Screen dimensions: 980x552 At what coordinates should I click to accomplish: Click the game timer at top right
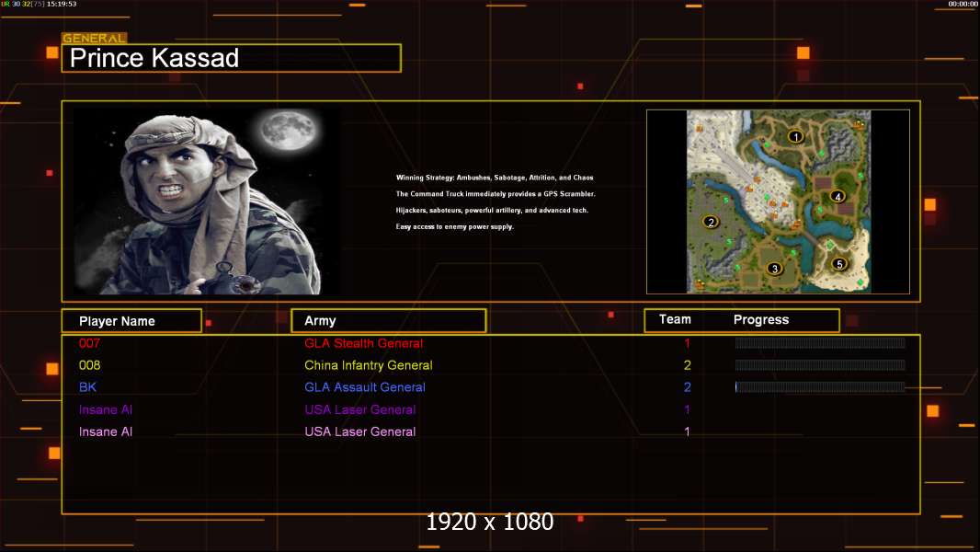[x=963, y=5]
